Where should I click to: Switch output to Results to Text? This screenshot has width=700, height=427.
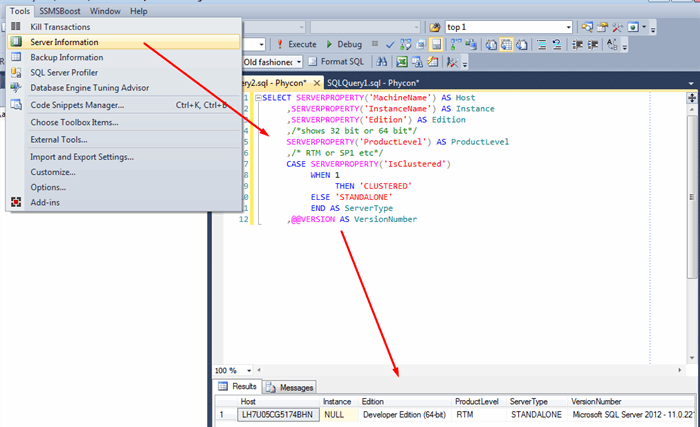tap(491, 44)
